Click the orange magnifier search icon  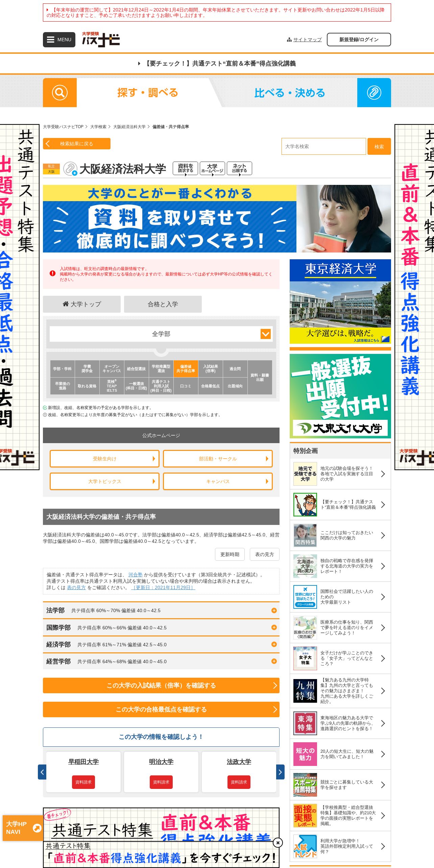click(60, 93)
